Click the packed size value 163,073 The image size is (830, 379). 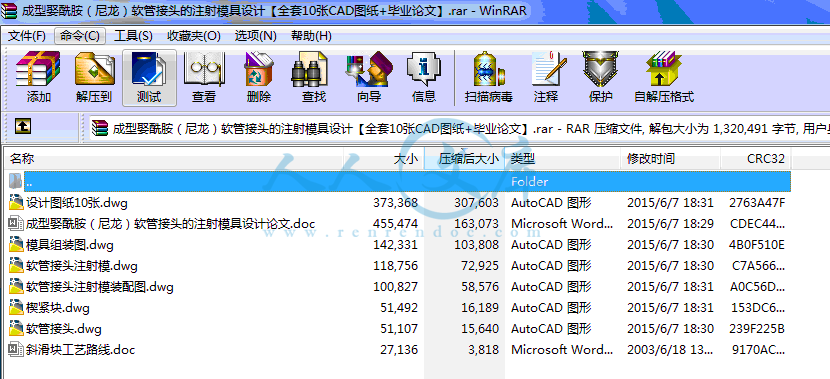point(476,223)
